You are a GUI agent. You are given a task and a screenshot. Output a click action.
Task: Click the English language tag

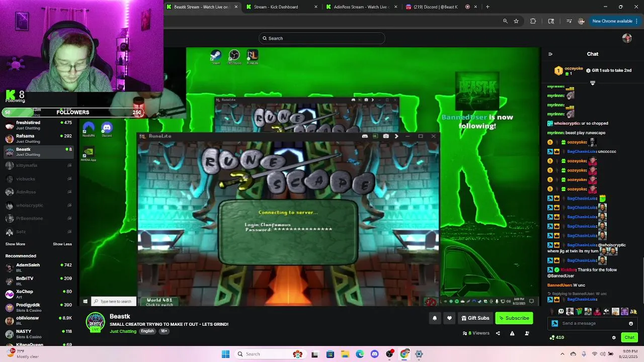[147, 331]
